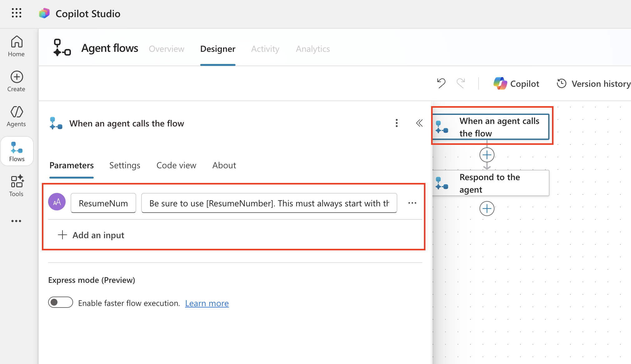Image resolution: width=631 pixels, height=364 pixels.
Task: Click the Create plus icon
Action: pos(17,77)
